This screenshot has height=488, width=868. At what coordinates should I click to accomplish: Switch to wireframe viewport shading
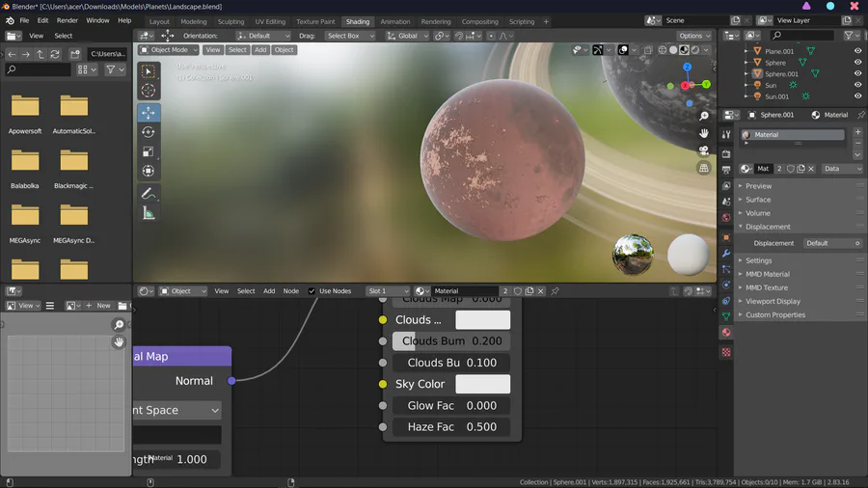662,50
